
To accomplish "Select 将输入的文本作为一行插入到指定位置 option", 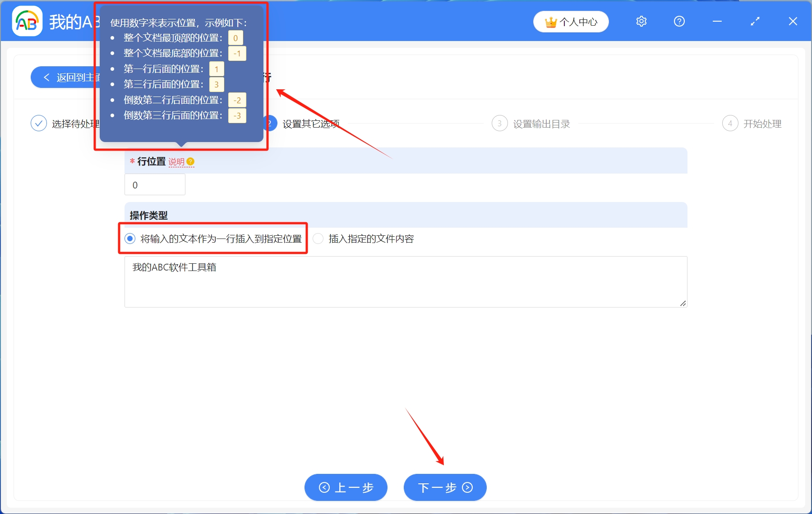I will pos(130,239).
